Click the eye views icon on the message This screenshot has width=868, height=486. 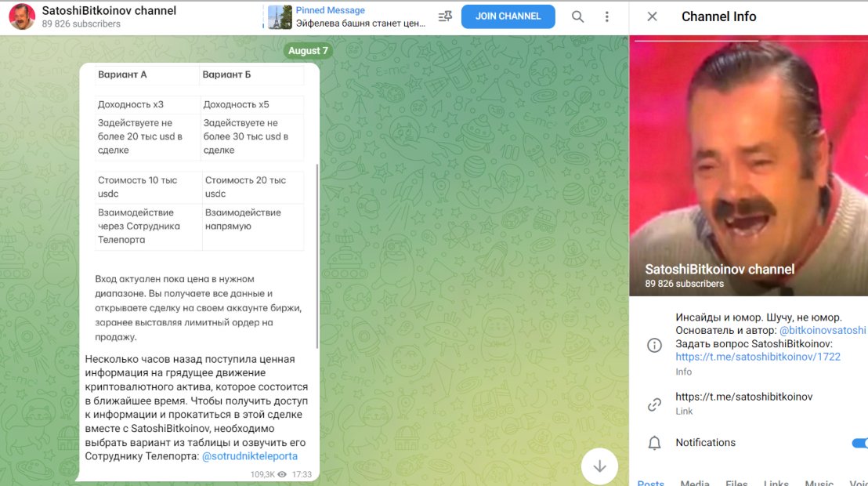[282, 474]
